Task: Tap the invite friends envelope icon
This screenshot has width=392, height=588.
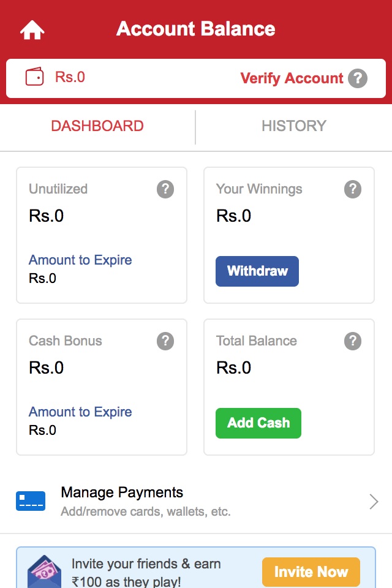Action: click(x=44, y=571)
